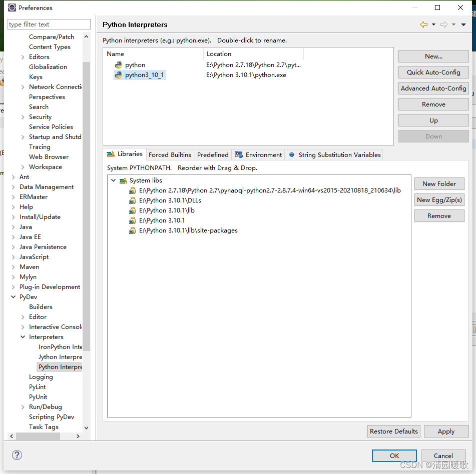Click the Python icon beside the python interpreter entry
The width and height of the screenshot is (476, 474).
[118, 64]
